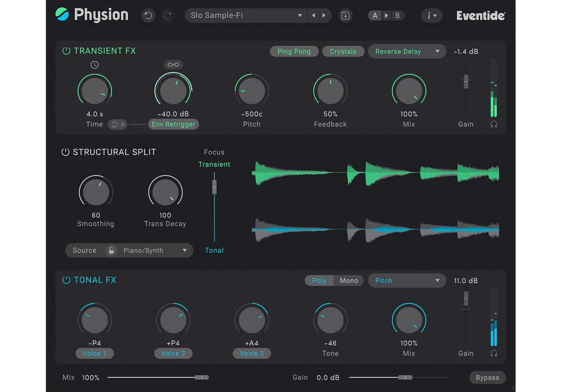
Task: Click the bottom Mix slider handle
Action: (202, 377)
